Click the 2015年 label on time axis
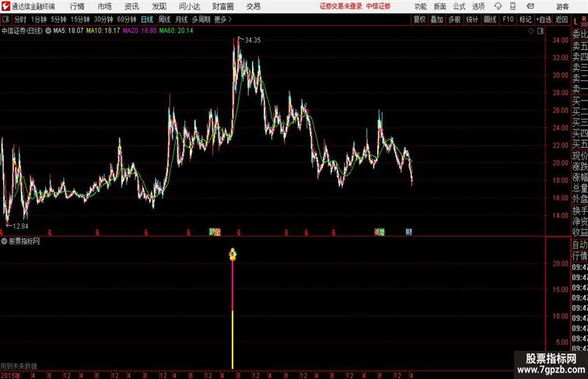Viewport: 588px width, 379px height. 11,375
